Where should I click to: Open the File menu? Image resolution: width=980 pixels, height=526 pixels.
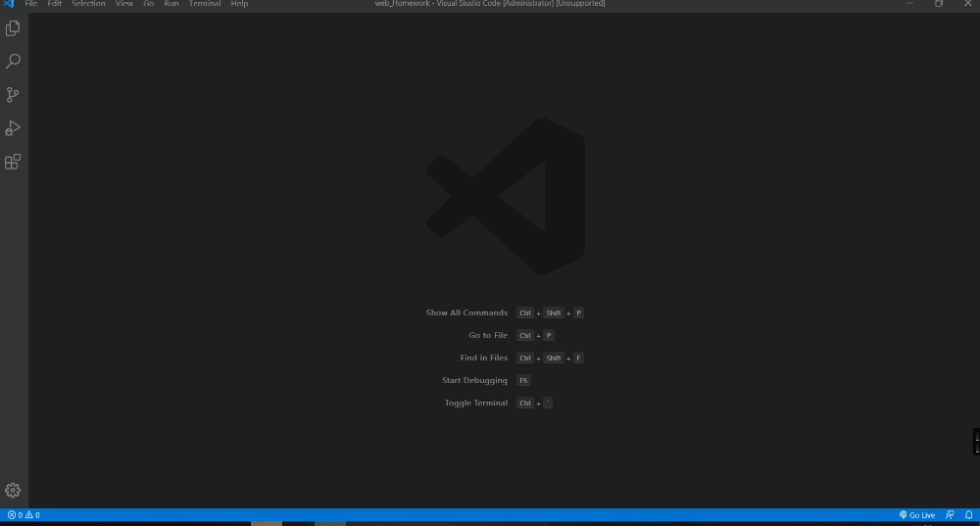click(x=30, y=3)
